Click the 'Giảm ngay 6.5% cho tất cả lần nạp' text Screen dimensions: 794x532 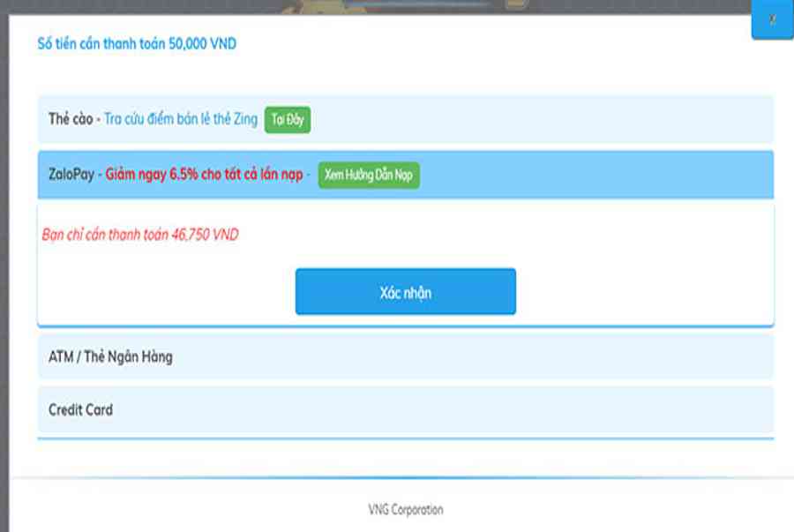point(204,175)
